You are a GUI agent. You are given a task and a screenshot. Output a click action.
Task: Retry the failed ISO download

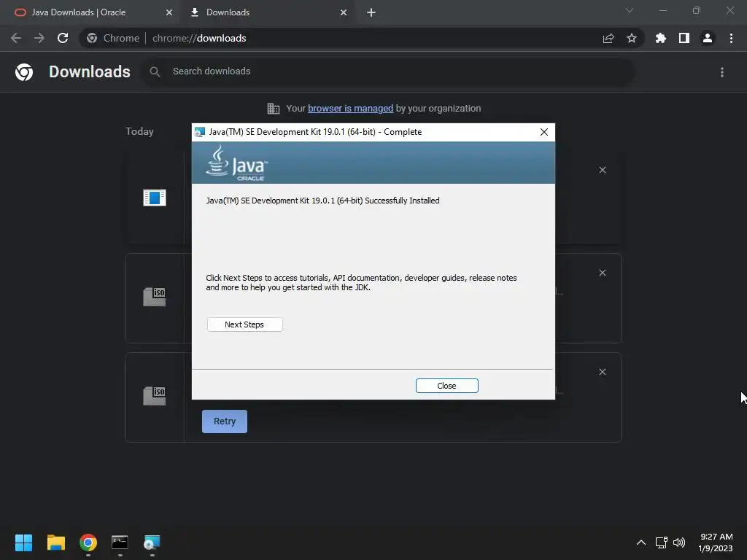(x=225, y=421)
